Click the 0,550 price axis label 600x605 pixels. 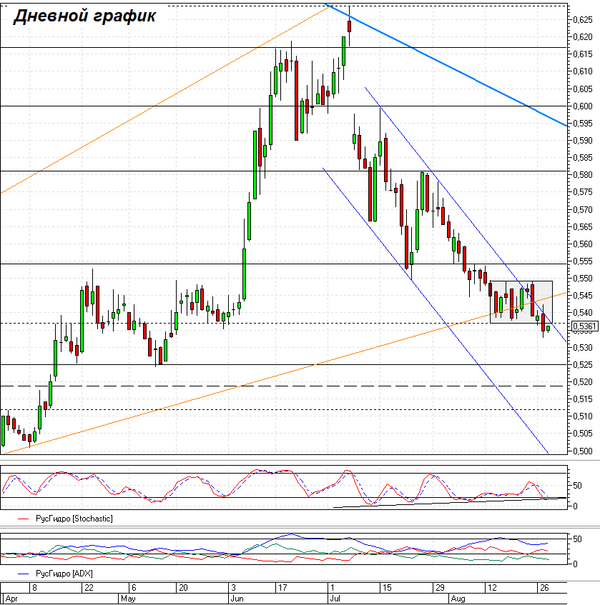coord(582,278)
